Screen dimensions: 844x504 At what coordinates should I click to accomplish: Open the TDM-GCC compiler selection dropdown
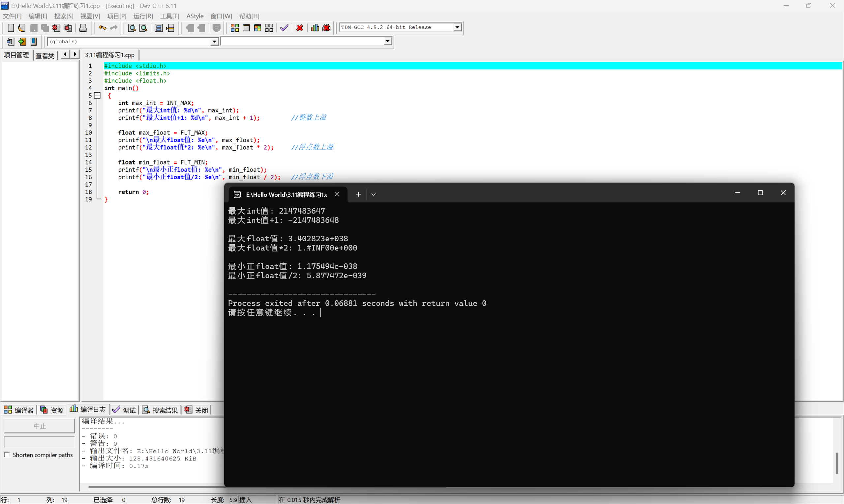tap(457, 27)
